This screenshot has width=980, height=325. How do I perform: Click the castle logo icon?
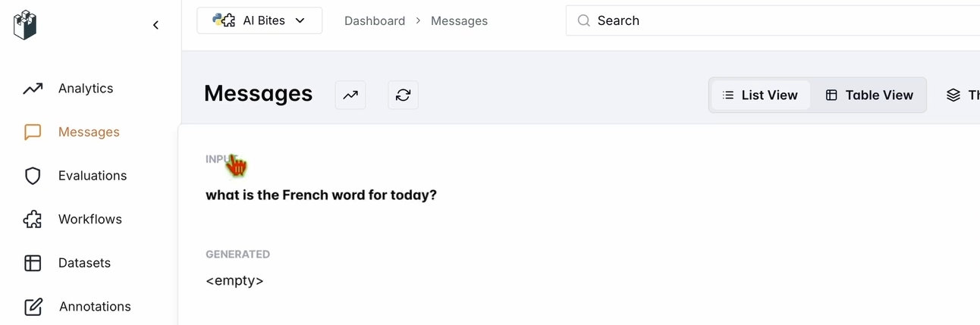[x=25, y=25]
